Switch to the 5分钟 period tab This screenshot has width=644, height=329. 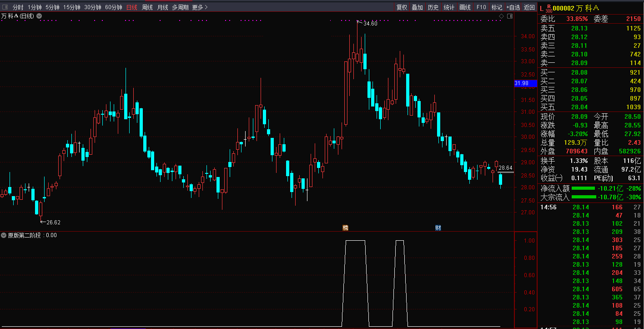click(52, 7)
